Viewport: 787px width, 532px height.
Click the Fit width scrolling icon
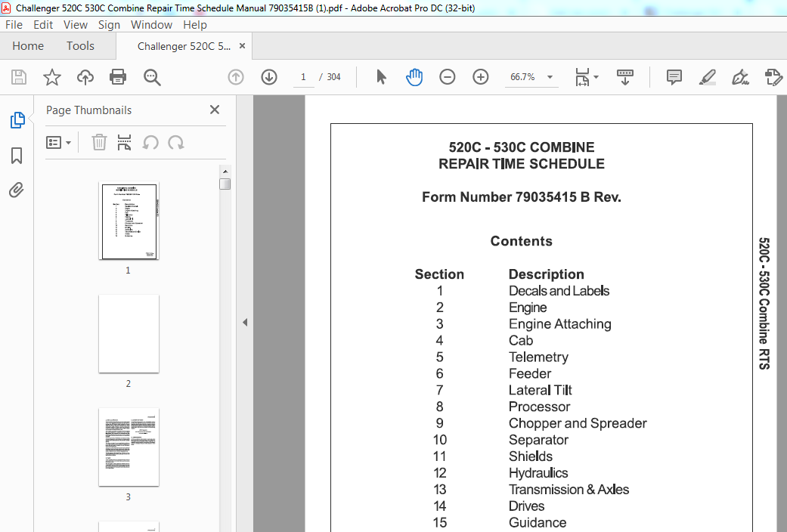point(583,77)
